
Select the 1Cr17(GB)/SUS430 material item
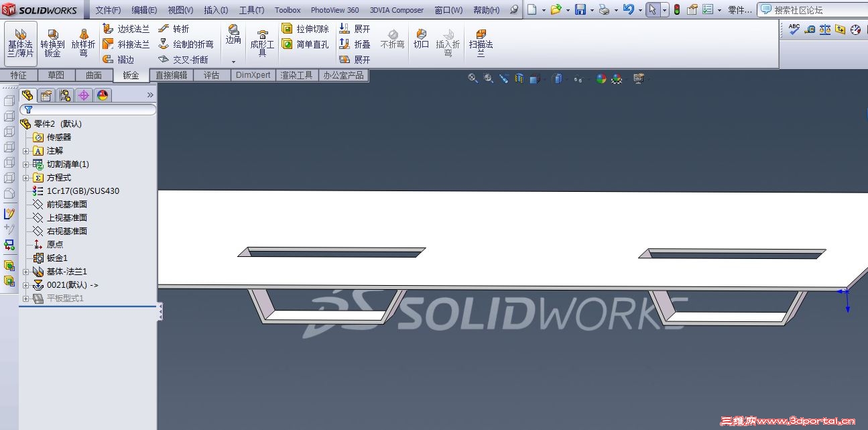point(76,191)
